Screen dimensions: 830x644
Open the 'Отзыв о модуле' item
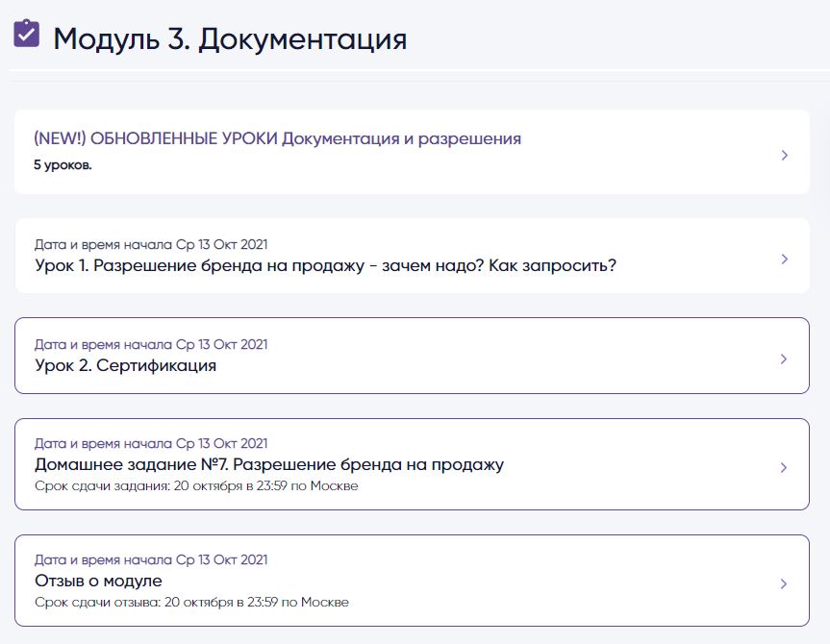point(98,582)
